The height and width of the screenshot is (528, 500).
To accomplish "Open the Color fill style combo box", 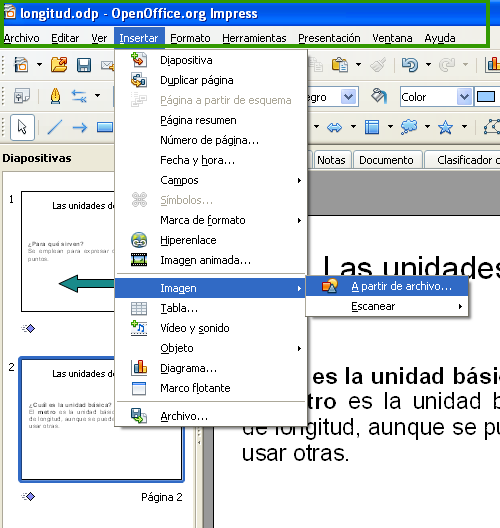I will pos(436,97).
